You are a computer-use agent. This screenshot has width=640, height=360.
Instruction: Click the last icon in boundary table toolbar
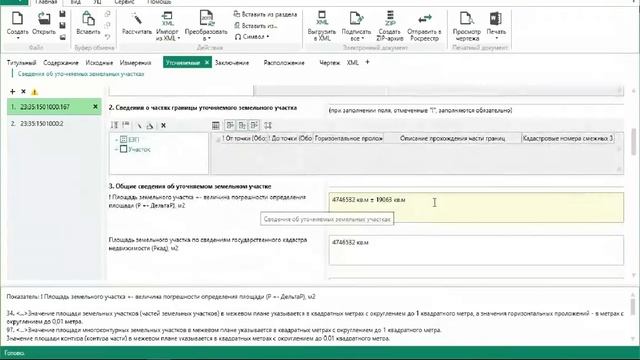[268, 125]
